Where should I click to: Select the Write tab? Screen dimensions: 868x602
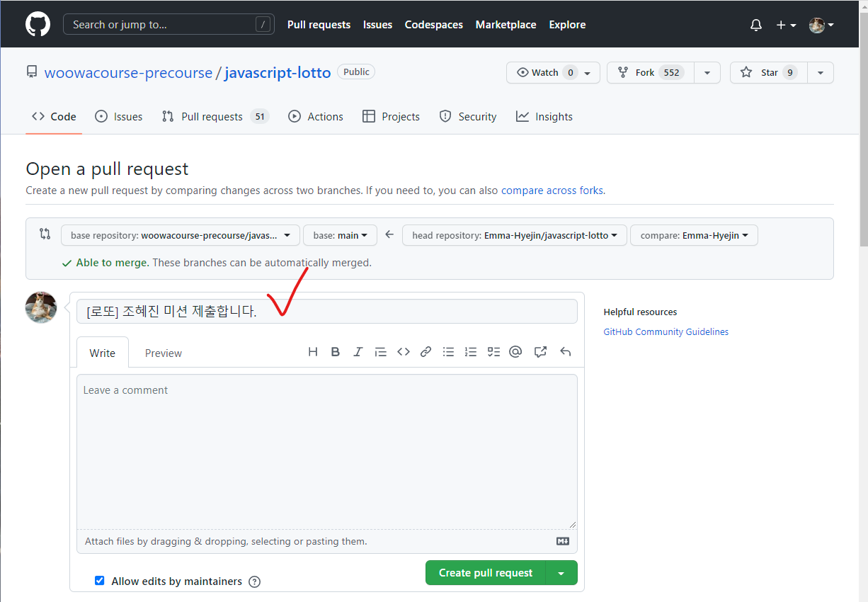(x=102, y=353)
